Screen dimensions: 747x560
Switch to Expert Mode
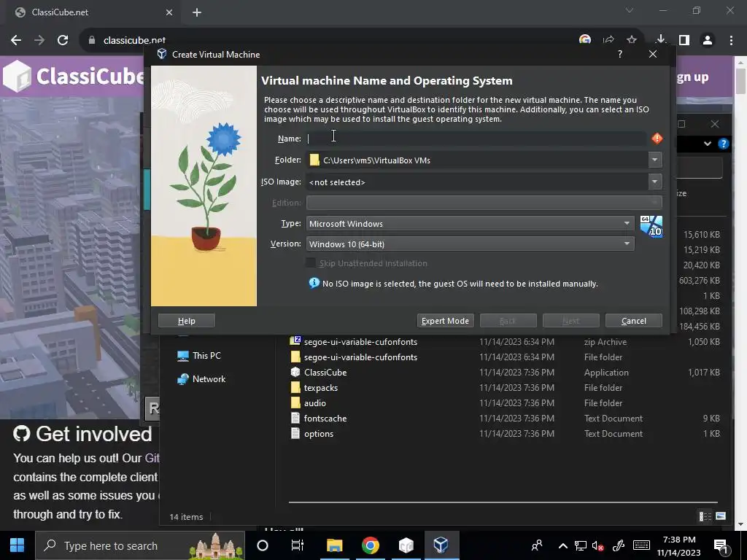tap(445, 321)
